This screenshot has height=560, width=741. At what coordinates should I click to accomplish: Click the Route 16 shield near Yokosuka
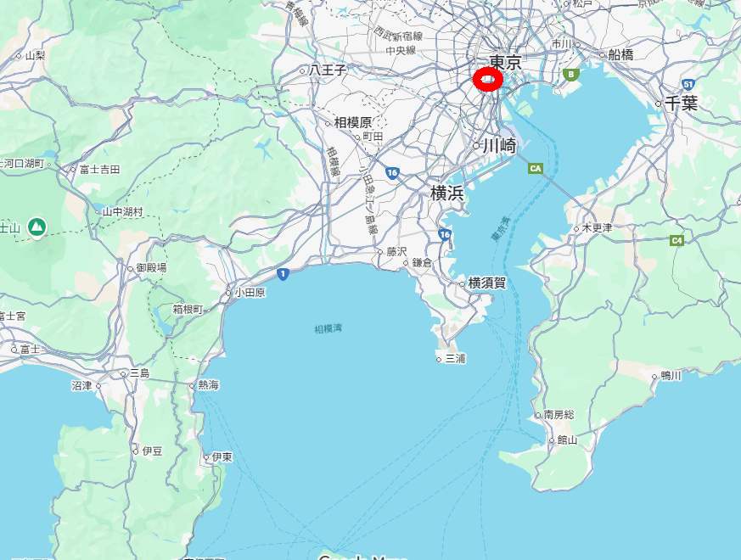click(x=444, y=234)
